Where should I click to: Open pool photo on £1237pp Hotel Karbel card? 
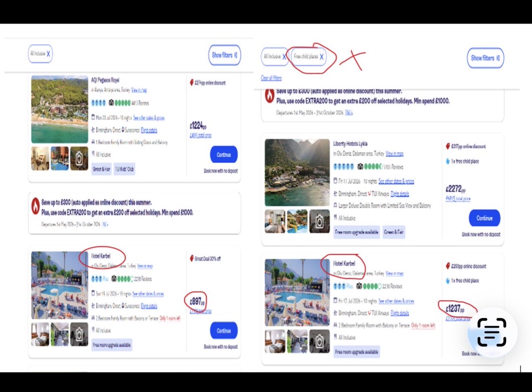(x=297, y=292)
